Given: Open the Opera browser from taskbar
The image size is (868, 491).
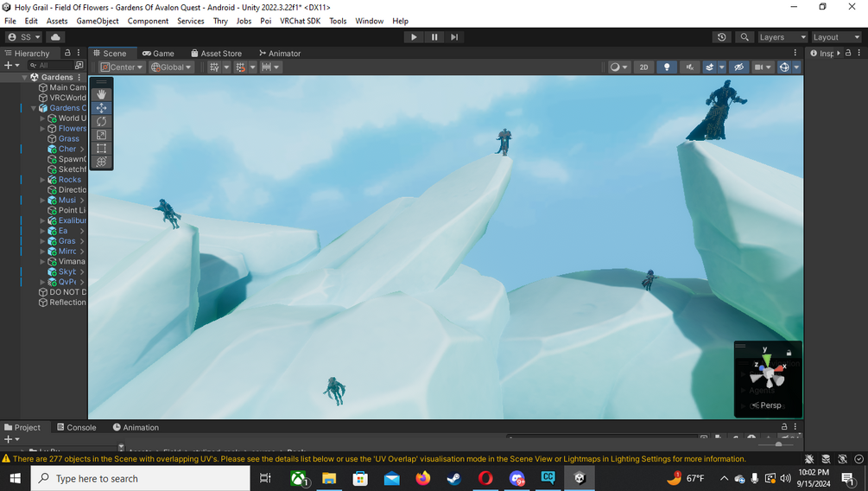Looking at the screenshot, I should click(485, 478).
